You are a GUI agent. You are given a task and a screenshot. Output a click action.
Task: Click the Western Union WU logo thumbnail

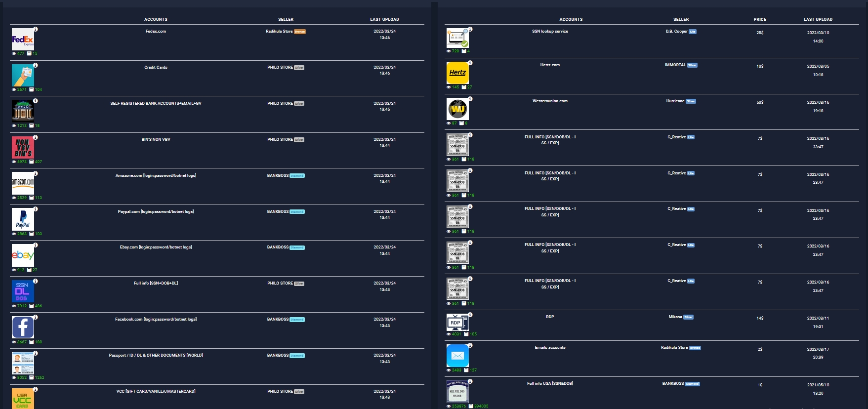pos(457,109)
